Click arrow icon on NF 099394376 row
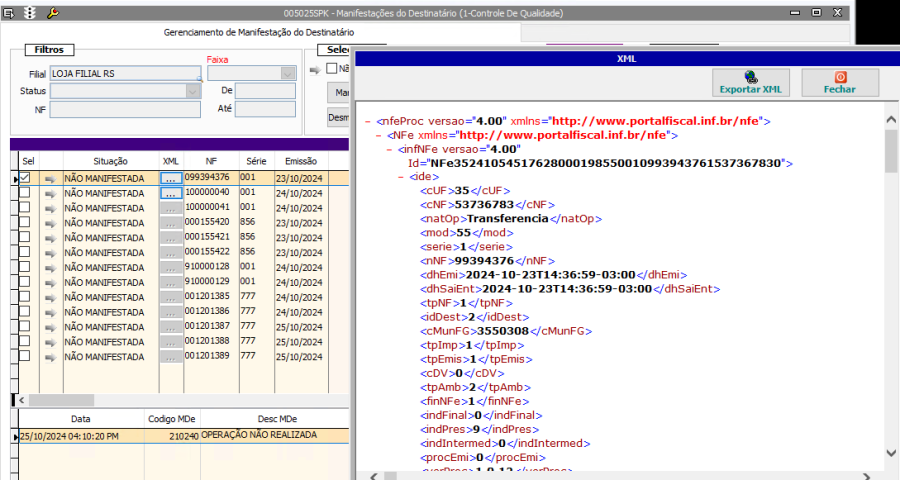The width and height of the screenshot is (900, 480). pyautogui.click(x=50, y=178)
